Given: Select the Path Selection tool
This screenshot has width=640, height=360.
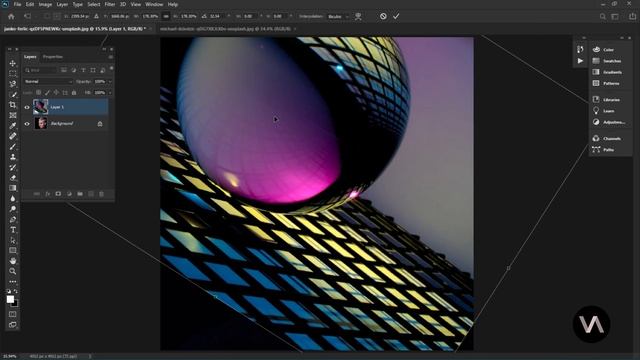Looking at the screenshot, I should pos(13,240).
